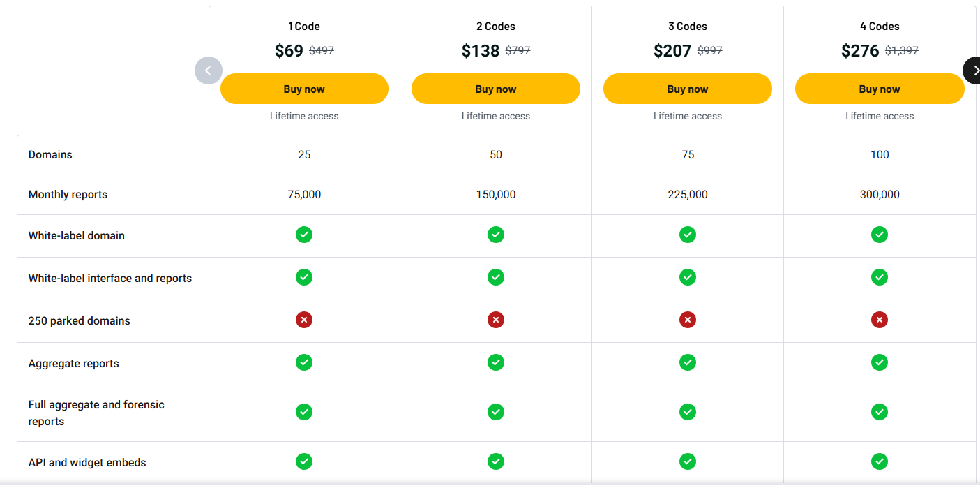Click White-label domain checkmark for 1 Code
Viewport: 980px width, 488px height.
pos(304,235)
